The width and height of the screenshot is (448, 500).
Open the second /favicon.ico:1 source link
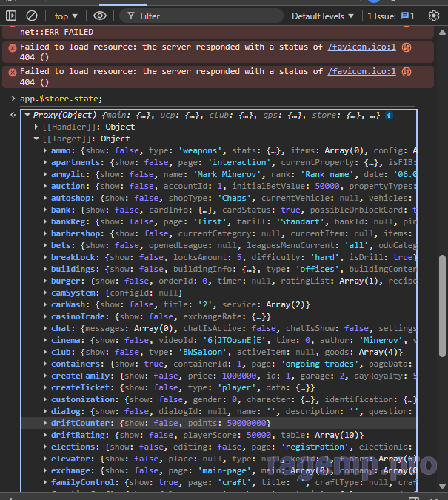click(x=361, y=72)
